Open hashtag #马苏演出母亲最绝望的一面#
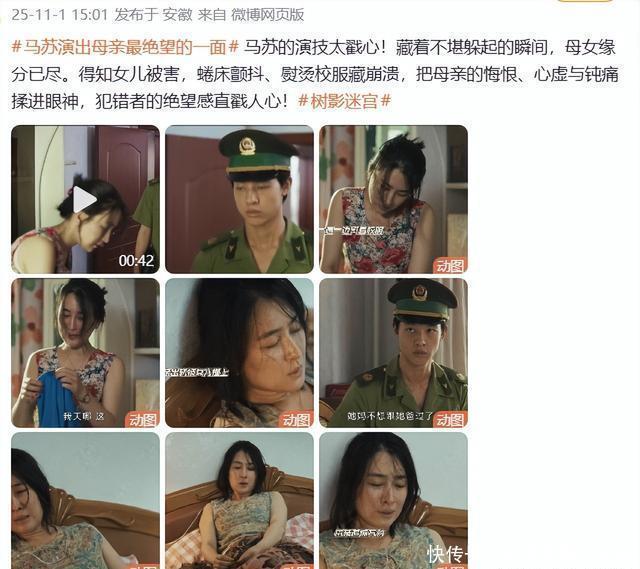This screenshot has height=569, width=640. (124, 47)
